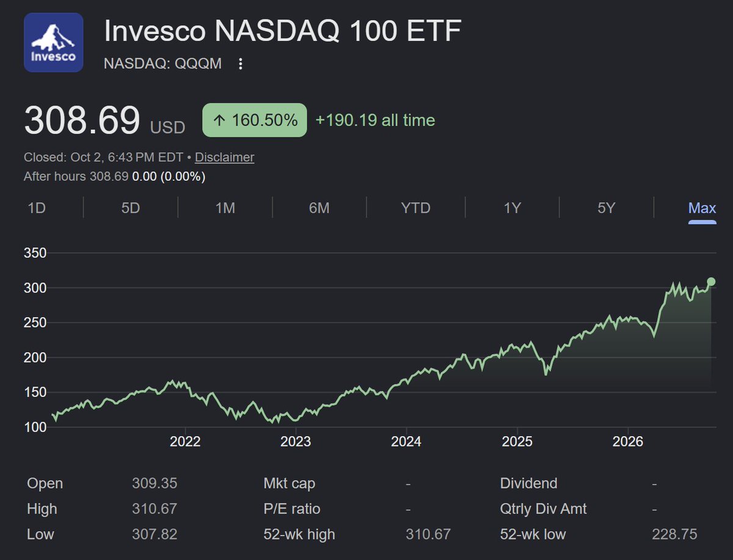Click the 52-wk low value 228.75
Viewport: 733px width, 560px height.
(x=674, y=534)
